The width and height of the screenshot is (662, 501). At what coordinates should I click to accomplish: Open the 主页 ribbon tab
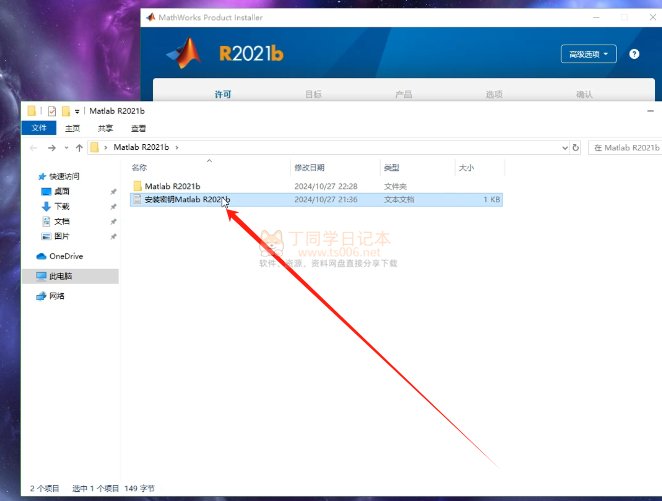[72, 128]
